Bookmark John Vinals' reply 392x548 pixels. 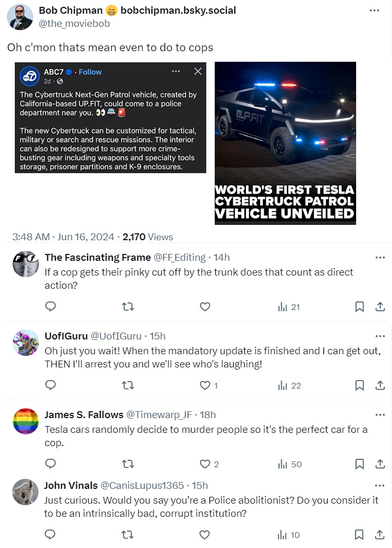tap(359, 535)
